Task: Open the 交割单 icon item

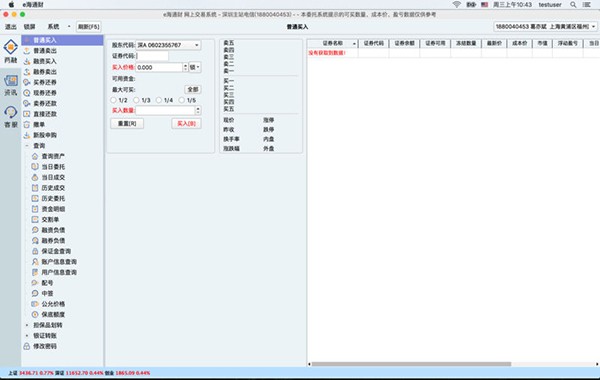Action: [35, 219]
